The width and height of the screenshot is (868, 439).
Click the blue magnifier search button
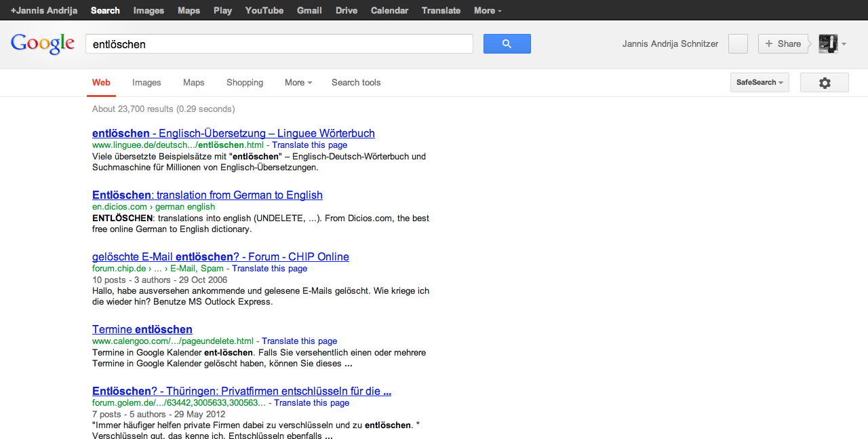tap(507, 44)
